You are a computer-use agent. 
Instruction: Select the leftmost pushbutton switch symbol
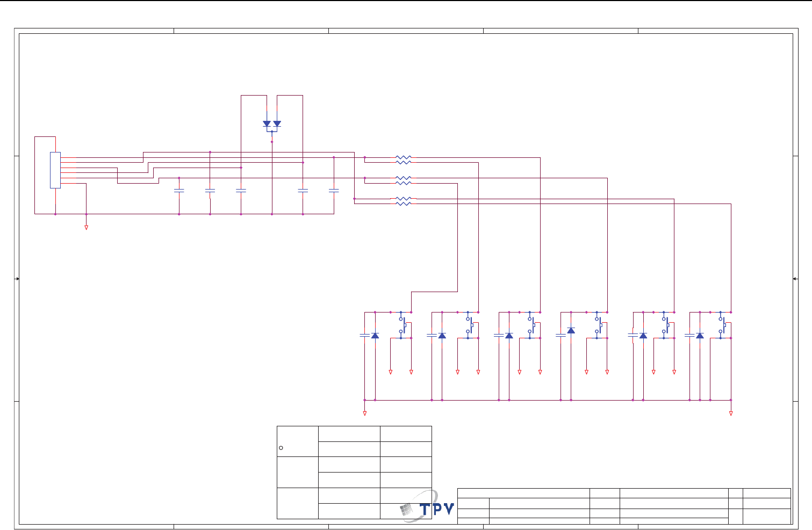click(x=403, y=325)
